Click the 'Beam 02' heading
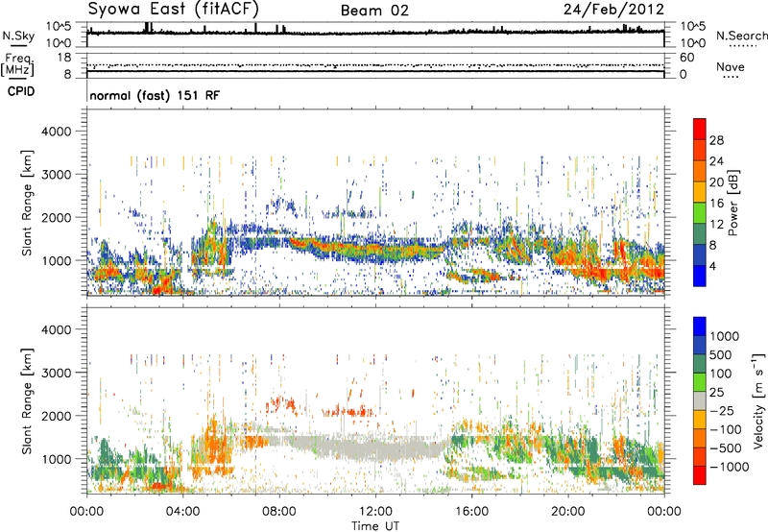 pos(374,11)
